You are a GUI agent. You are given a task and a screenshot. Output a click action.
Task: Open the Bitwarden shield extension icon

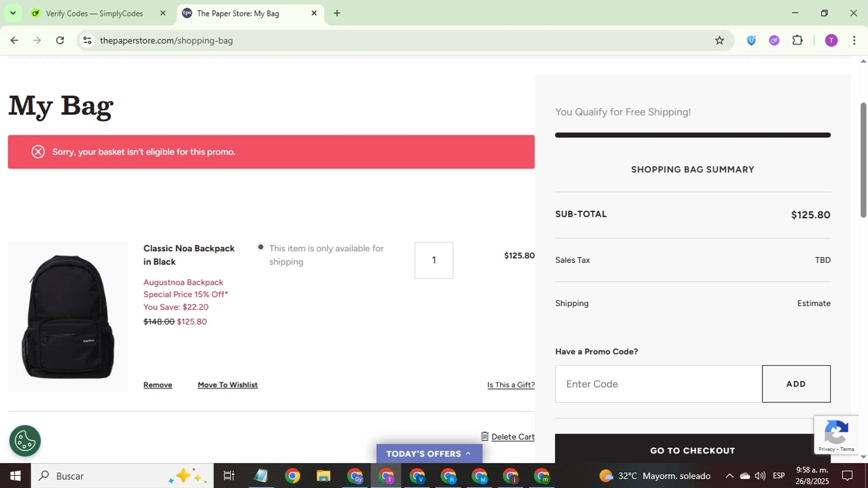[x=751, y=41]
